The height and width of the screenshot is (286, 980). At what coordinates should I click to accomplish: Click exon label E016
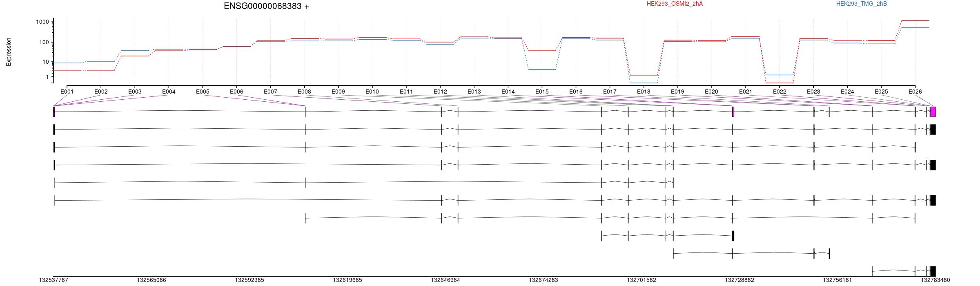pos(576,92)
